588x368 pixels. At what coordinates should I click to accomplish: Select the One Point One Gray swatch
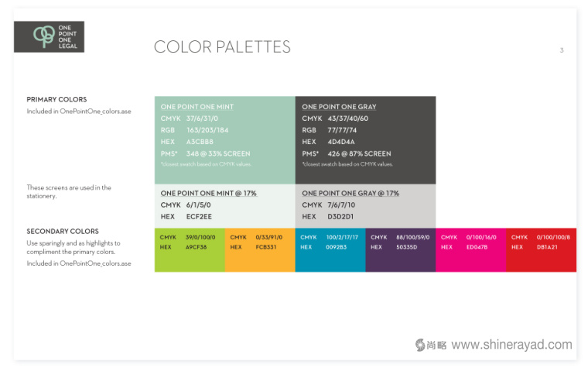point(365,139)
